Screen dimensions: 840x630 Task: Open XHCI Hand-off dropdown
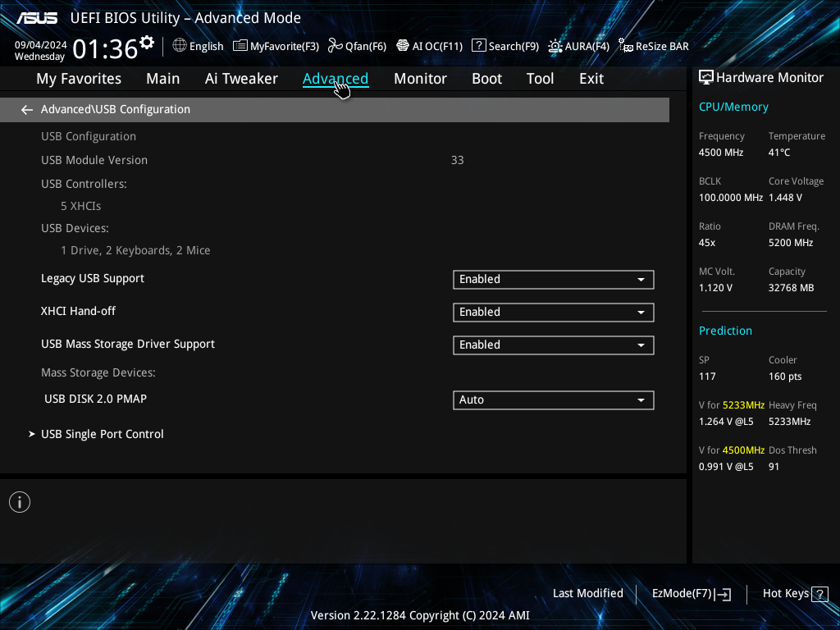click(x=554, y=313)
